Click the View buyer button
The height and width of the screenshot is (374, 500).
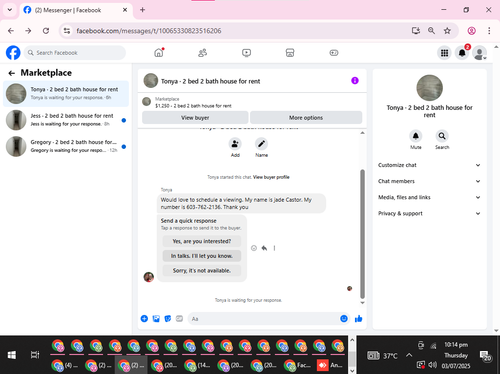click(195, 117)
